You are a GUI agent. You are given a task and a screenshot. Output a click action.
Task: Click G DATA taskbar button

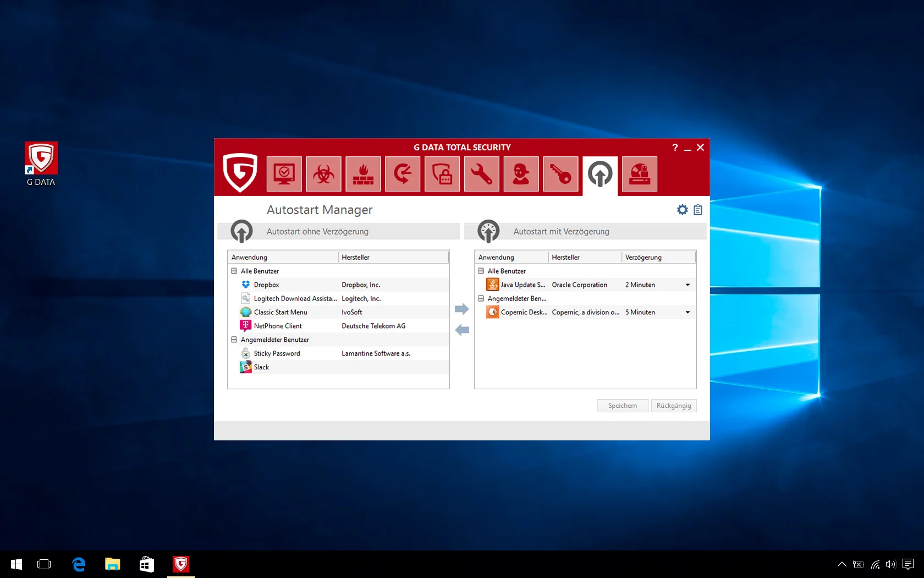click(x=181, y=564)
